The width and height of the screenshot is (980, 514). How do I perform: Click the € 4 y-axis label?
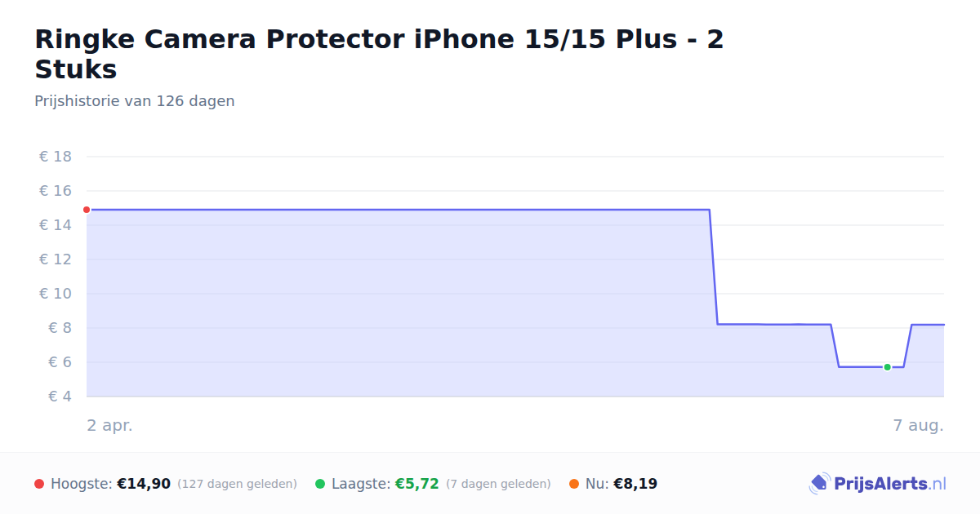click(x=56, y=397)
